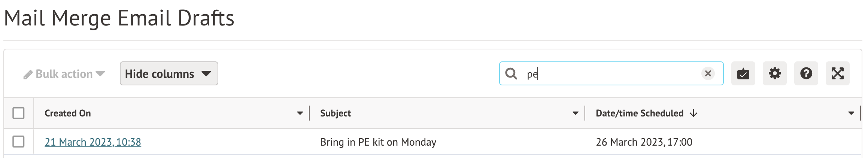The height and width of the screenshot is (158, 868).
Task: Click the help question mark icon
Action: click(806, 74)
